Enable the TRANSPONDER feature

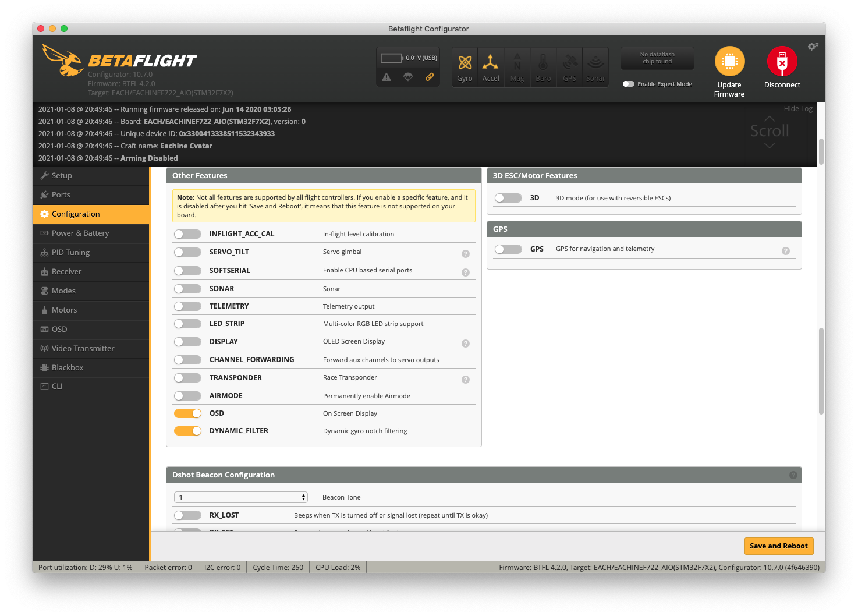187,378
